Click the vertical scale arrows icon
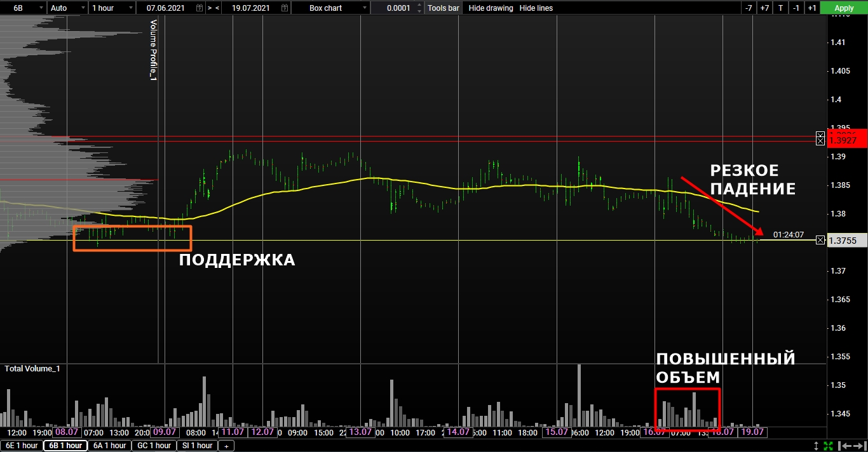The width and height of the screenshot is (868, 452). [x=817, y=446]
